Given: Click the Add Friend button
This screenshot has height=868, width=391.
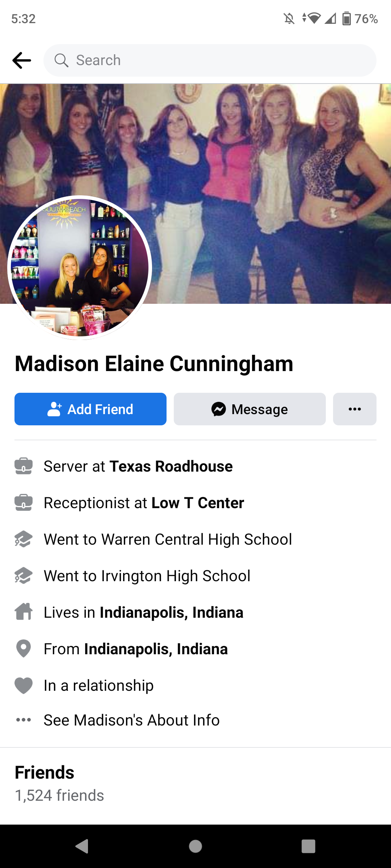Looking at the screenshot, I should (91, 409).
